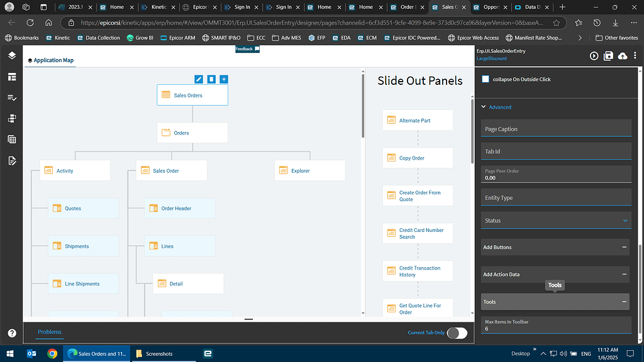Open the Data Collection bookmark
Viewport: 644px width, 362px height.
(x=99, y=38)
